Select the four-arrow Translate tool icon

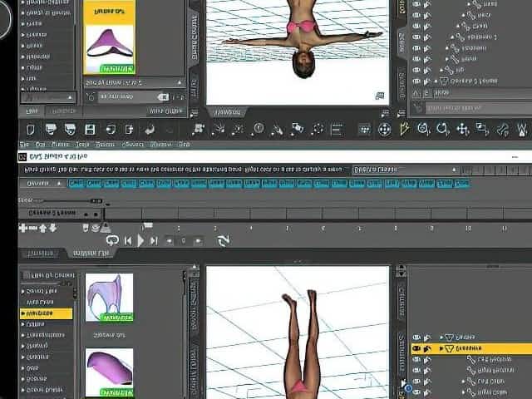[463, 130]
